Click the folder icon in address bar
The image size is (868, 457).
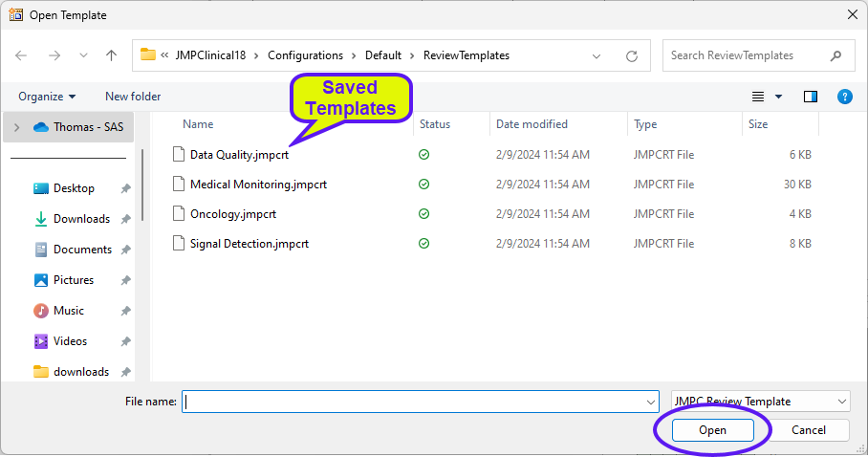[148, 54]
